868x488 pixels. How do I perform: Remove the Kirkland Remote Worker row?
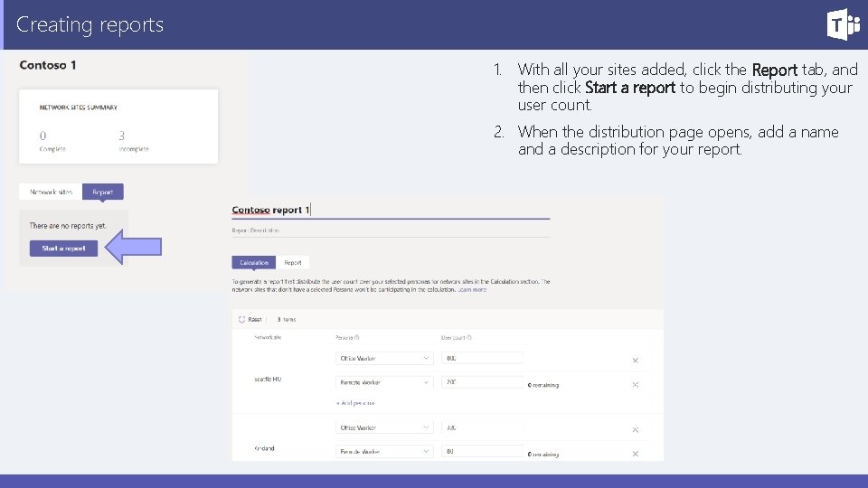coord(635,454)
